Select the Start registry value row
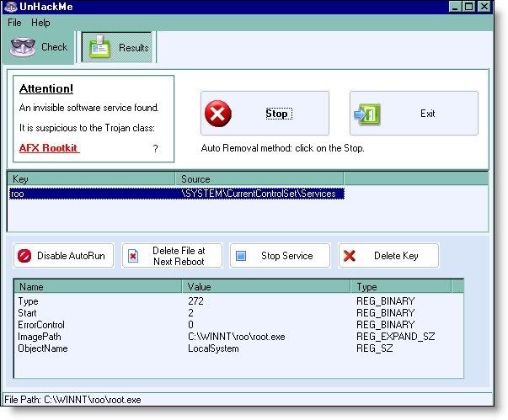The height and width of the screenshot is (420, 508). click(x=238, y=313)
